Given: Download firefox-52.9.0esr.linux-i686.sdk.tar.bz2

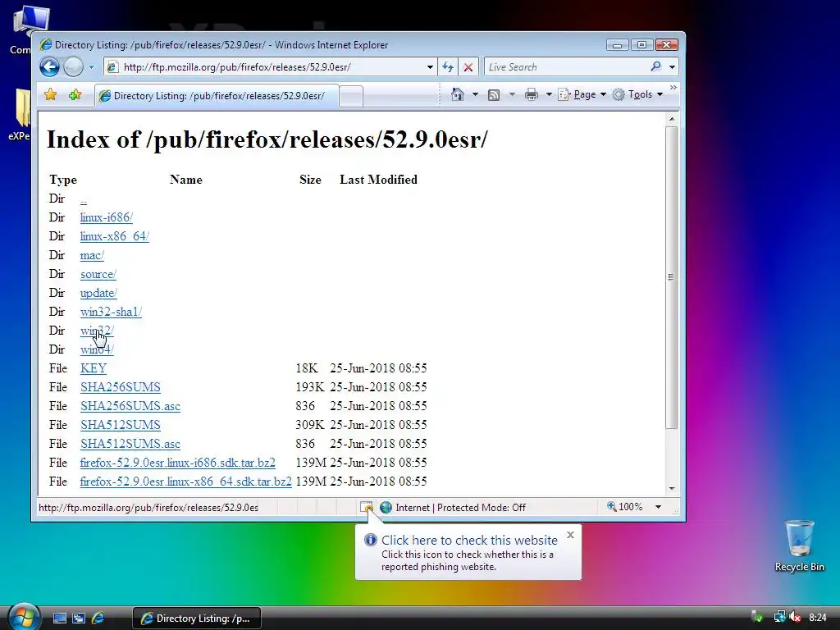Looking at the screenshot, I should [x=177, y=463].
